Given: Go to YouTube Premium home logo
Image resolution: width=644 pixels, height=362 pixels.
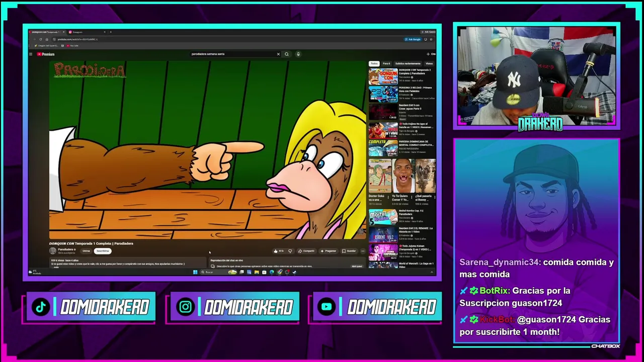Looking at the screenshot, I should click(45, 54).
